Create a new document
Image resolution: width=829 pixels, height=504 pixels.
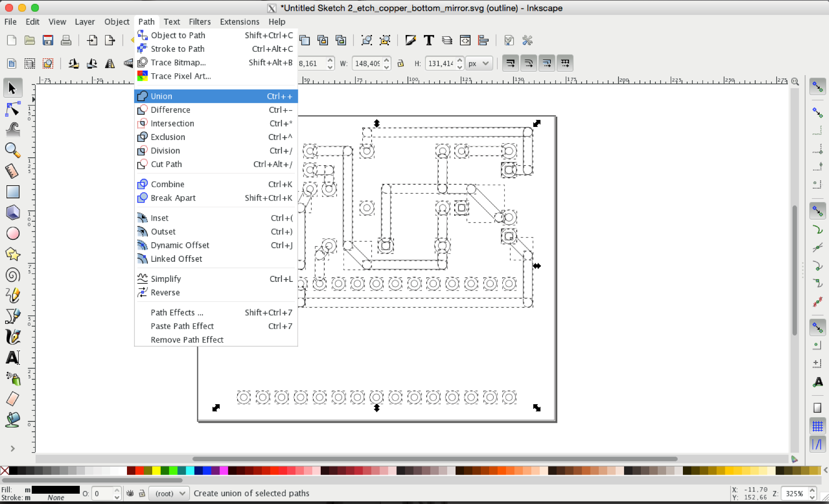click(12, 41)
